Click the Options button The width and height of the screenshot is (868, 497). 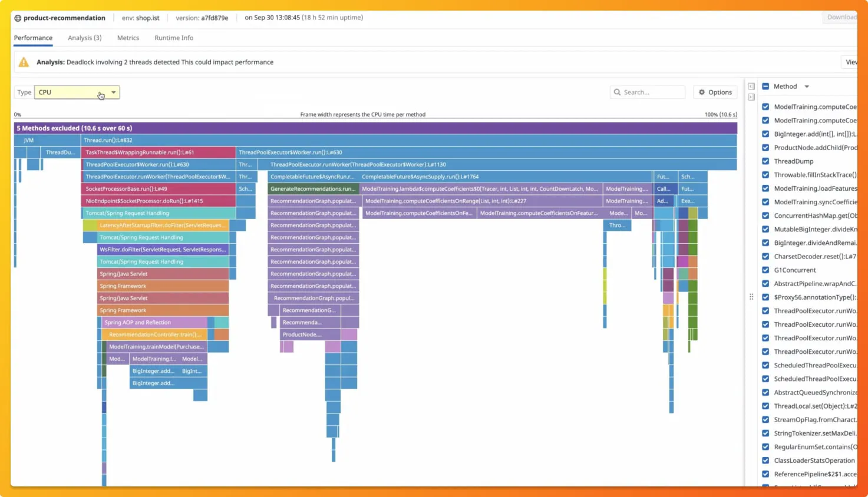tap(715, 92)
